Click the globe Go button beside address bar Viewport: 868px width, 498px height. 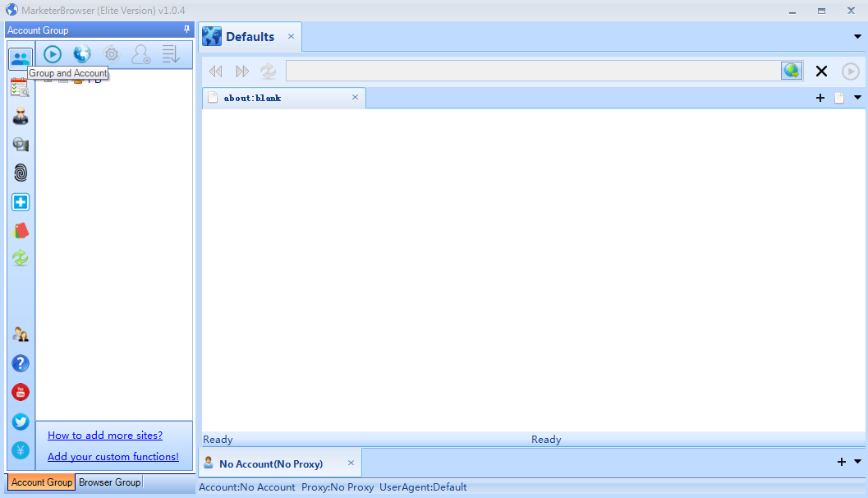point(792,71)
